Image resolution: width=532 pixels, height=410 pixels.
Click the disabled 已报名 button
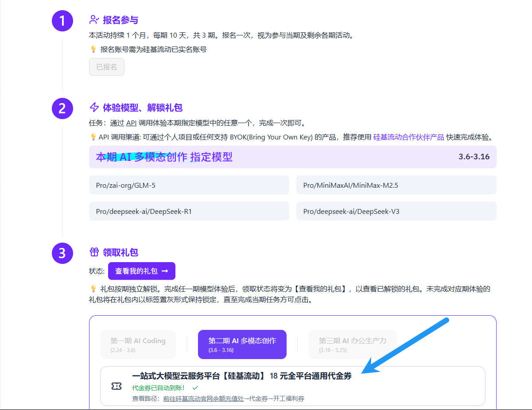point(107,67)
